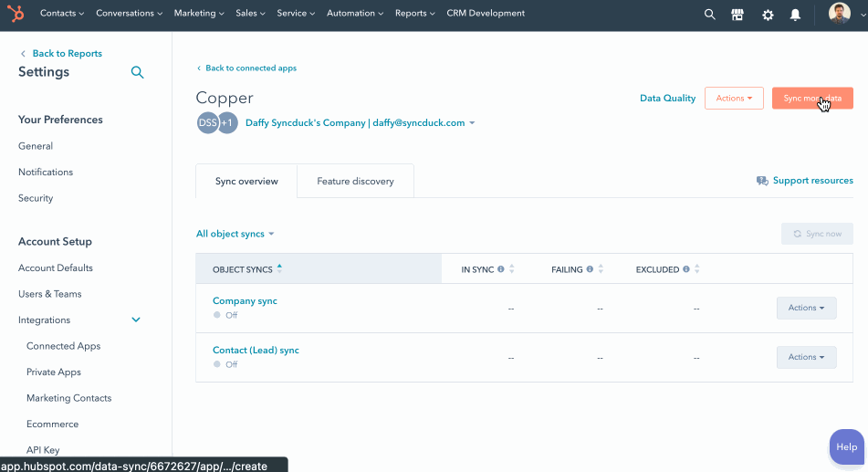Open Users & Teams in sidebar
Screen dimensions: 868x472
click(x=50, y=294)
